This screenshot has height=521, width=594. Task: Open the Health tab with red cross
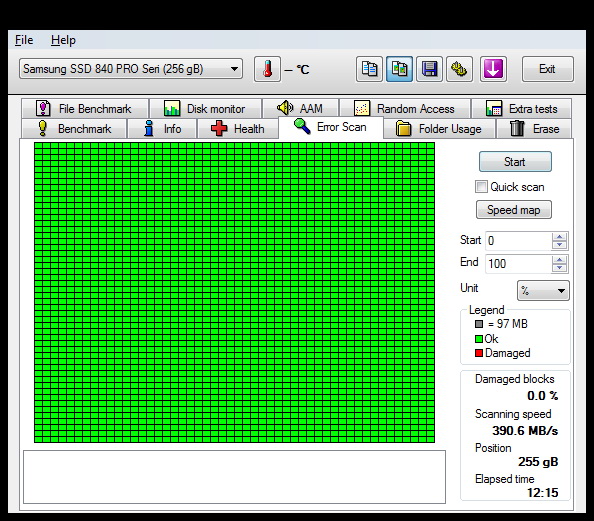point(238,129)
